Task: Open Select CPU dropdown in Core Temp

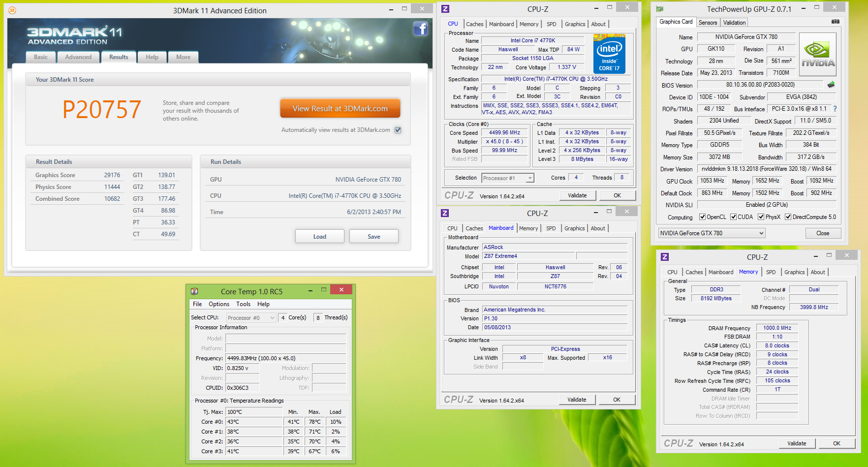Action: click(251, 318)
